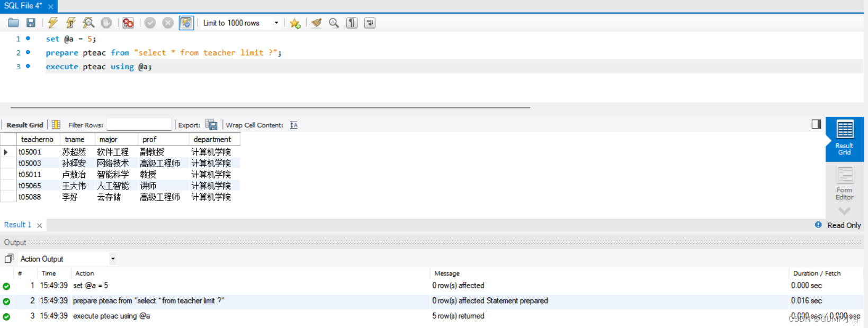Roll back the current transaction
Screen dimensions: 868x328
(x=168, y=23)
